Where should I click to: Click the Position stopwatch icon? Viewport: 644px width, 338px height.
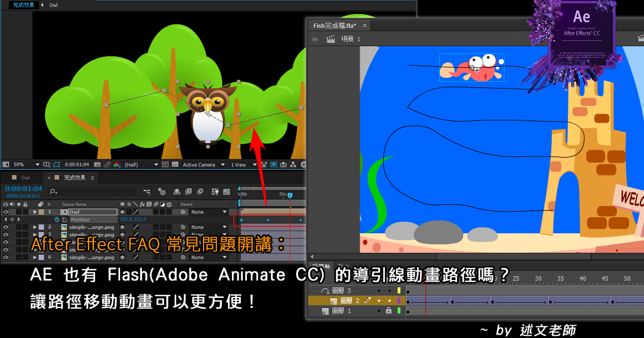click(x=57, y=219)
